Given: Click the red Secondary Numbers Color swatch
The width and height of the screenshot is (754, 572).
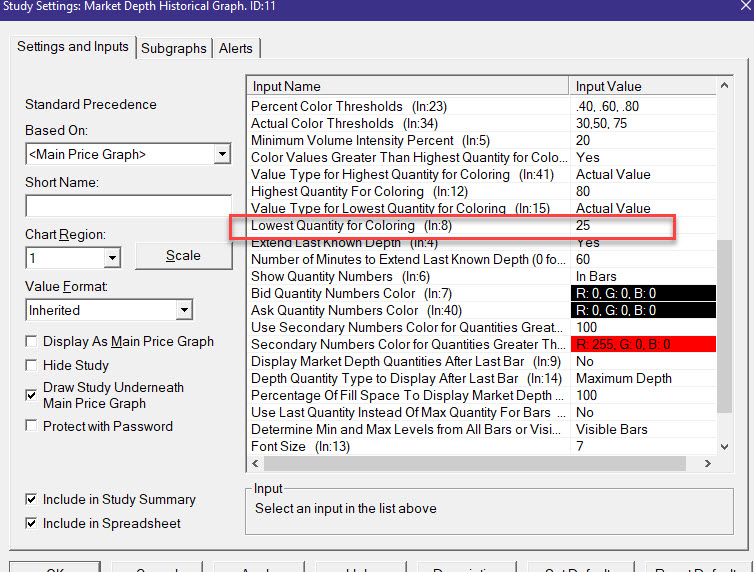Looking at the screenshot, I should click(643, 344).
